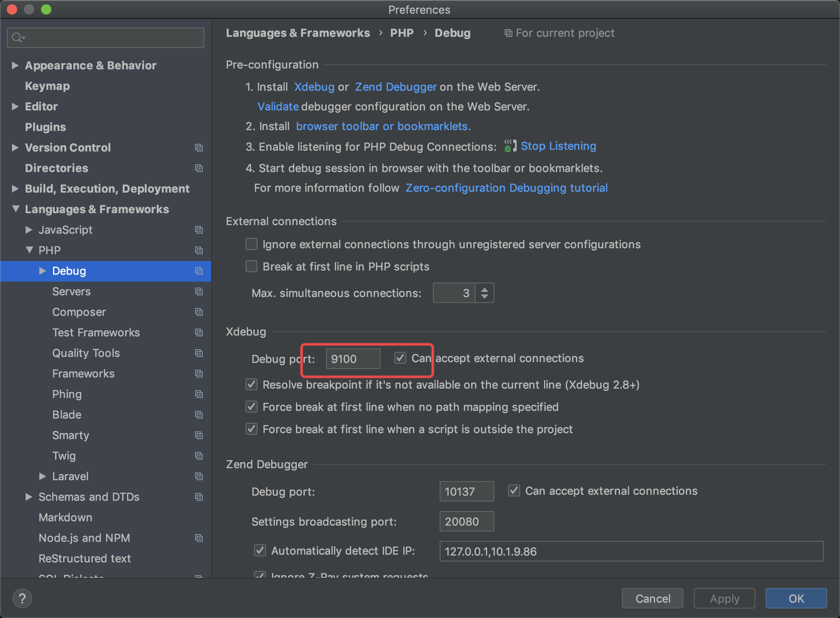Open the Zero-configuration Debugging tutorial link
This screenshot has height=618, width=840.
click(506, 188)
